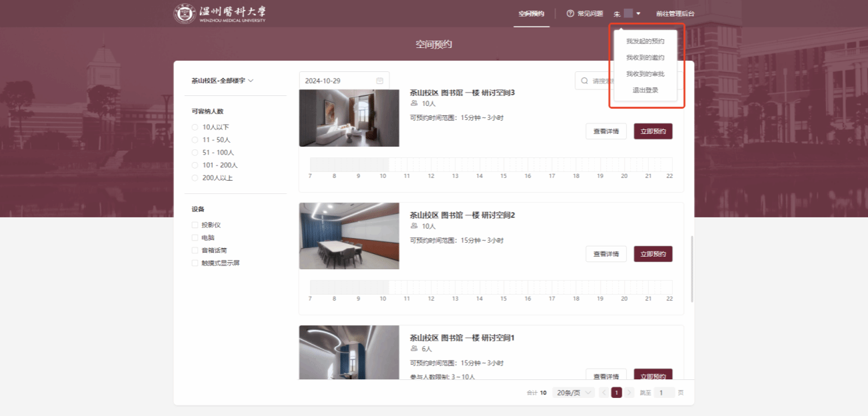Click the 设备 filter heading

click(198, 209)
